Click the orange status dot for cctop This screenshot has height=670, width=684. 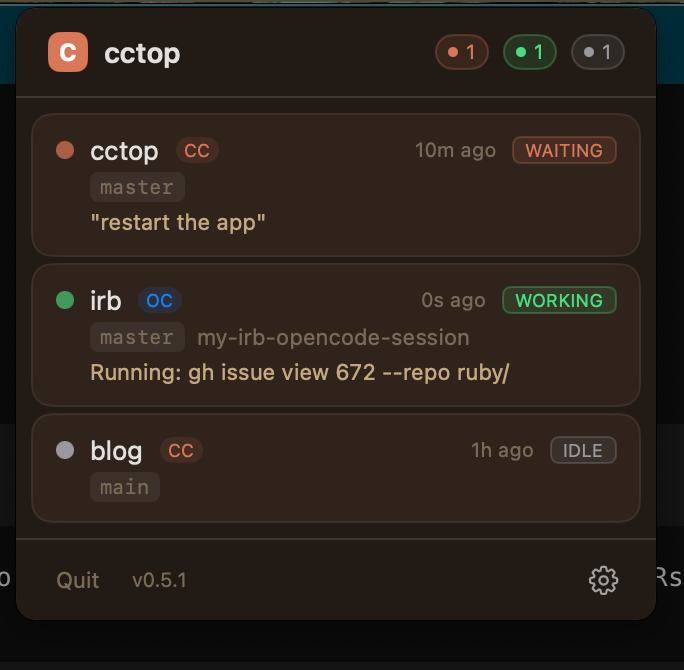[x=65, y=151]
